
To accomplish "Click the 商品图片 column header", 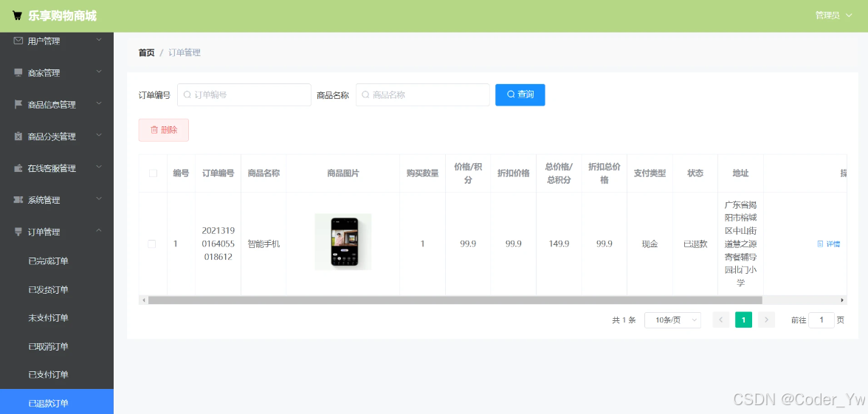I will click(343, 173).
